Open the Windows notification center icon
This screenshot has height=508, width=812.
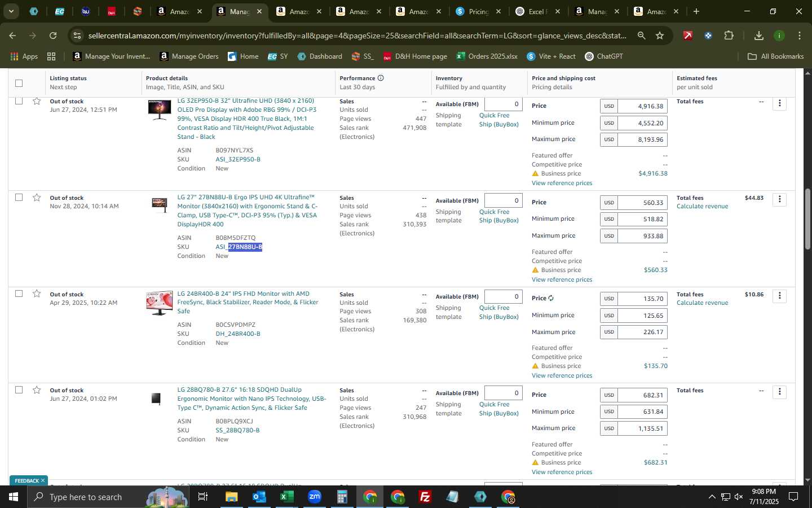coord(793,497)
